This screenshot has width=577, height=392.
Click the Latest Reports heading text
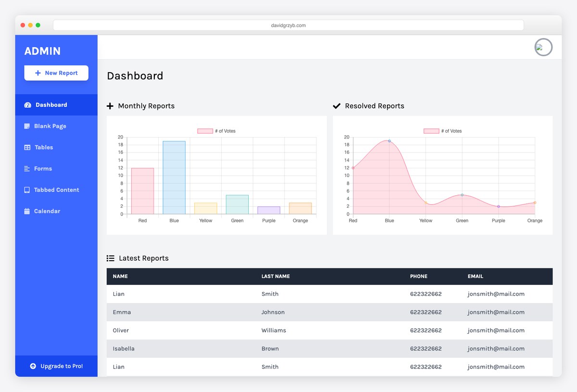(x=144, y=258)
